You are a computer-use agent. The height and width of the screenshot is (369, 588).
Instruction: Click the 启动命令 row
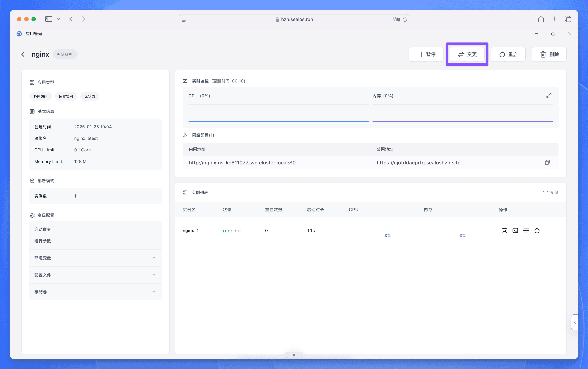click(96, 229)
